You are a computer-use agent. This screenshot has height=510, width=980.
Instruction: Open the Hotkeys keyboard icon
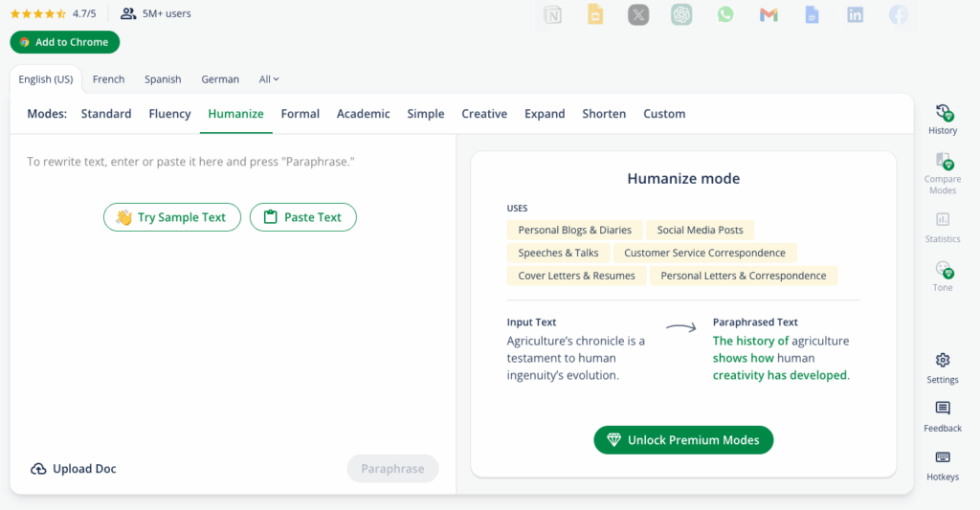[943, 456]
